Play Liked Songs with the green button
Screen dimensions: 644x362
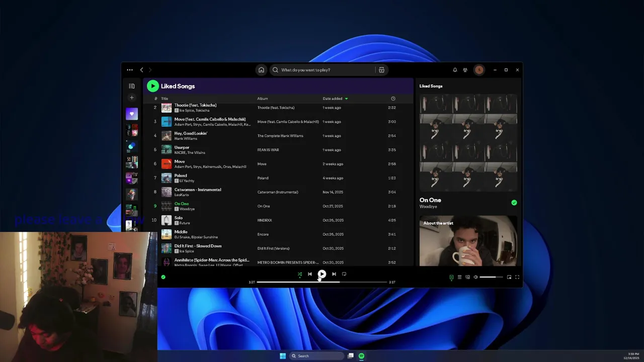pyautogui.click(x=153, y=86)
